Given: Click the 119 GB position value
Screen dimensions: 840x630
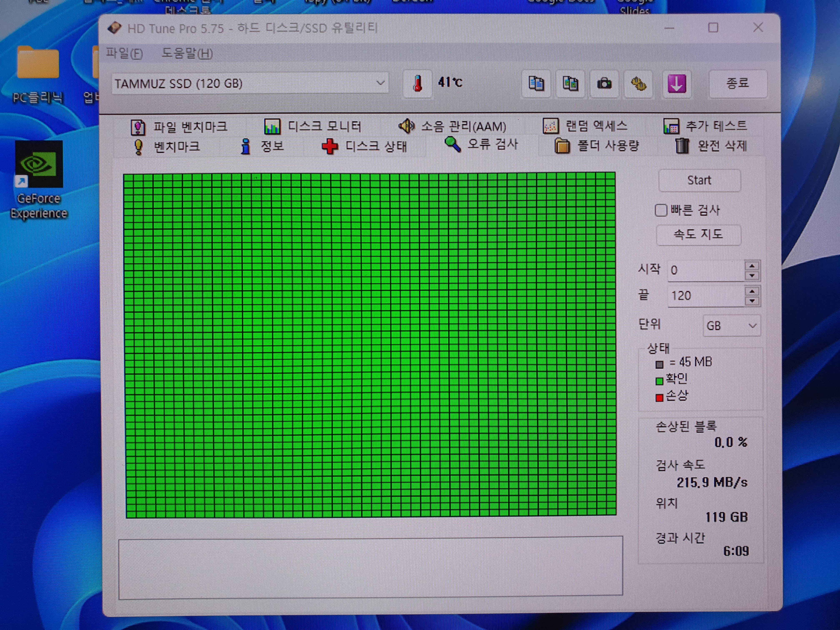Looking at the screenshot, I should pyautogui.click(x=726, y=517).
